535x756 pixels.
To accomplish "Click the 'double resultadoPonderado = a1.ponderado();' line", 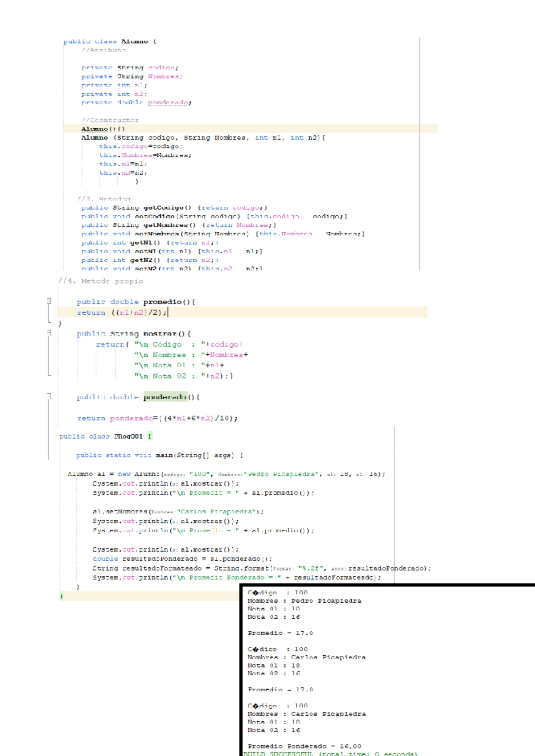I will pyautogui.click(x=182, y=559).
